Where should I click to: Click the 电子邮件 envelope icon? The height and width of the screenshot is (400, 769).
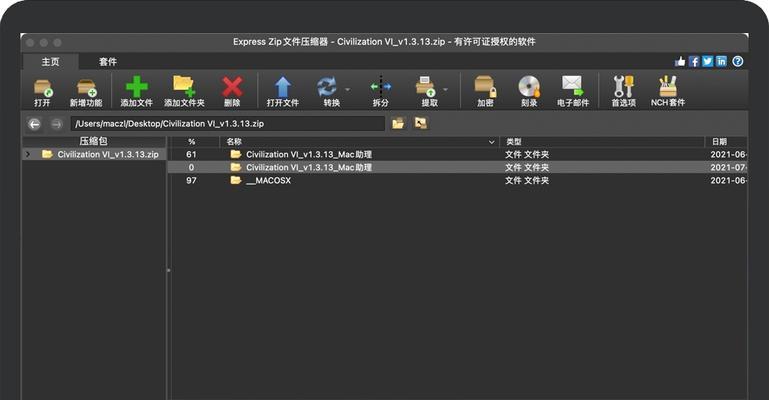click(x=572, y=86)
